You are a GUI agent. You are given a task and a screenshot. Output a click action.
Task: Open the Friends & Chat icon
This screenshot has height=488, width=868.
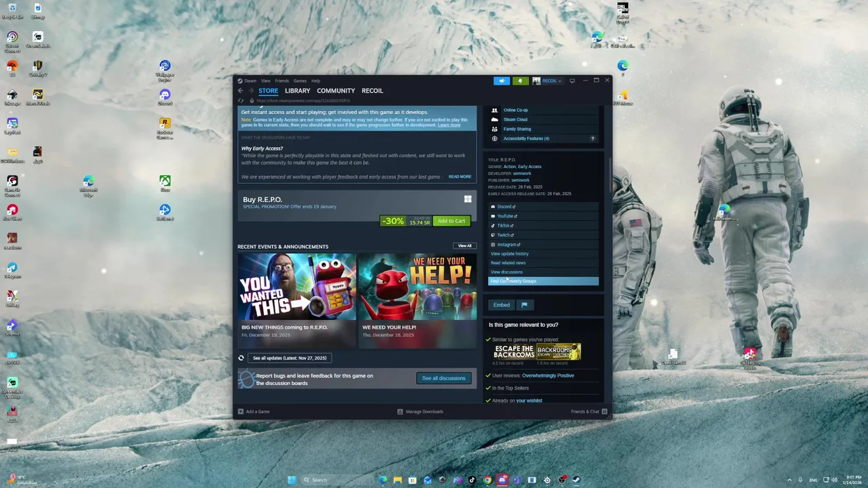coord(604,411)
